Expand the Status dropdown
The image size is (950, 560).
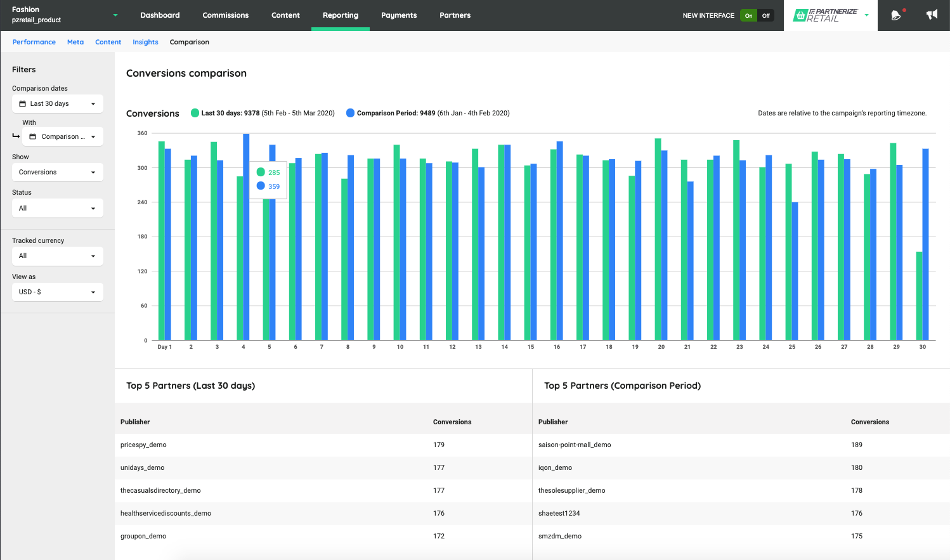(57, 208)
